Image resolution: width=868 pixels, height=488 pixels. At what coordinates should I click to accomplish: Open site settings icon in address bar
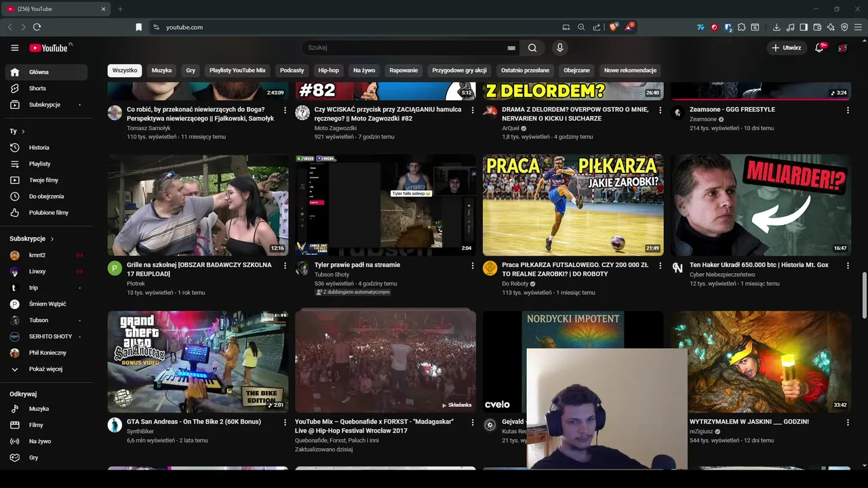(x=156, y=27)
